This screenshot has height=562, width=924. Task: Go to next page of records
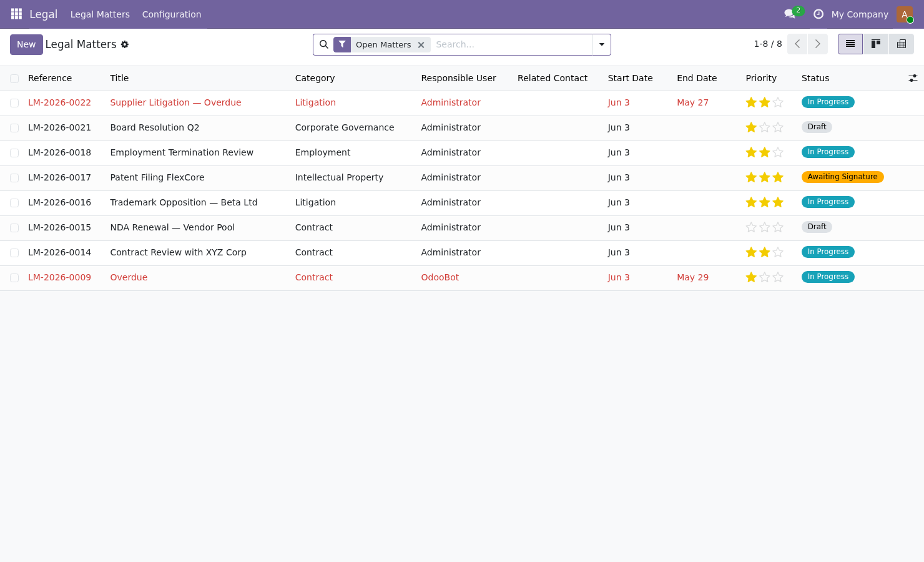click(818, 44)
